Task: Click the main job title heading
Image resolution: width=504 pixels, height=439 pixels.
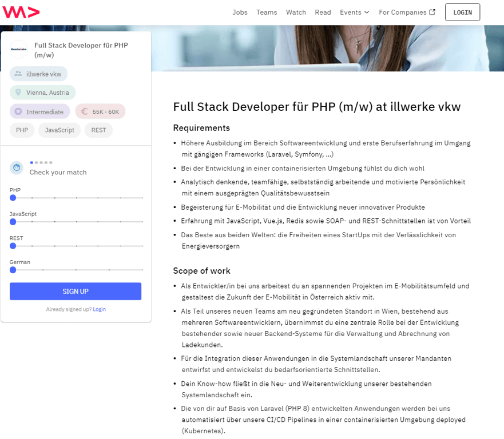Action: [317, 107]
